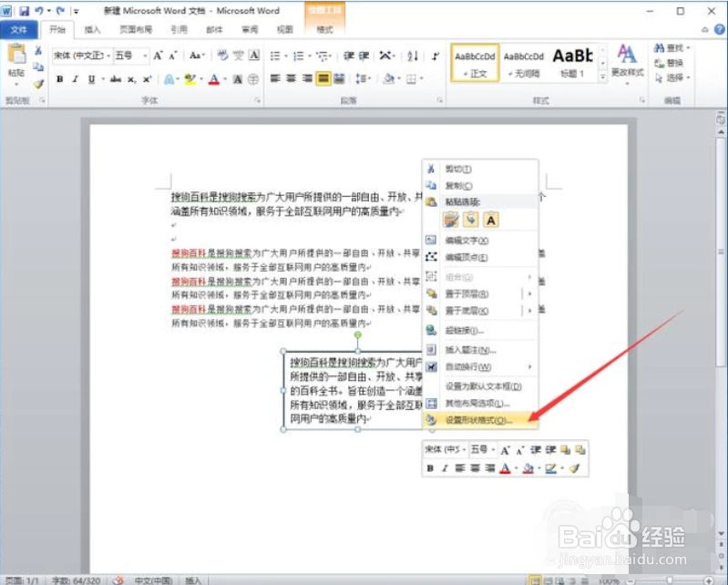Viewport: 728px width, 585px height.
Task: Expand 自动换行 Wrap Text submenu
Action: pos(480,367)
